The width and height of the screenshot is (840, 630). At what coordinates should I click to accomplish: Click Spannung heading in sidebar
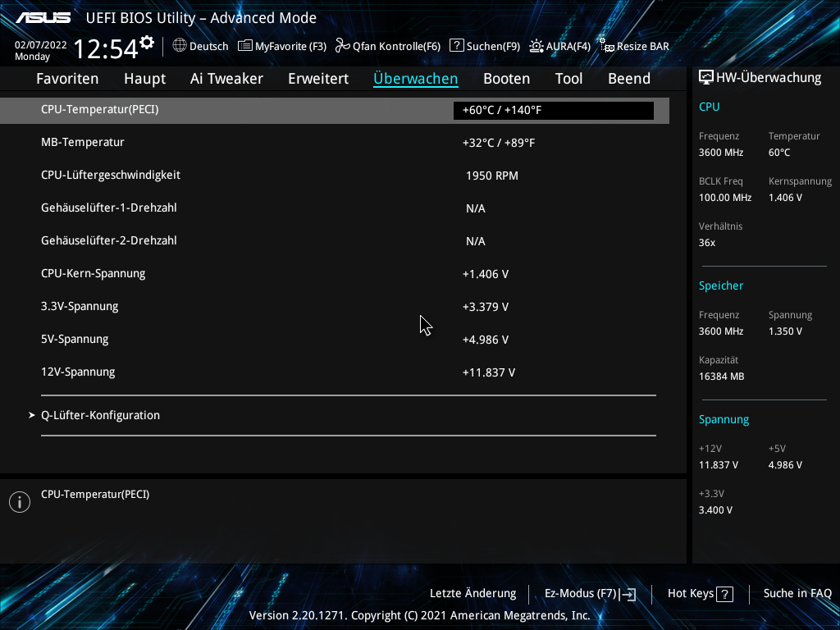tap(724, 419)
